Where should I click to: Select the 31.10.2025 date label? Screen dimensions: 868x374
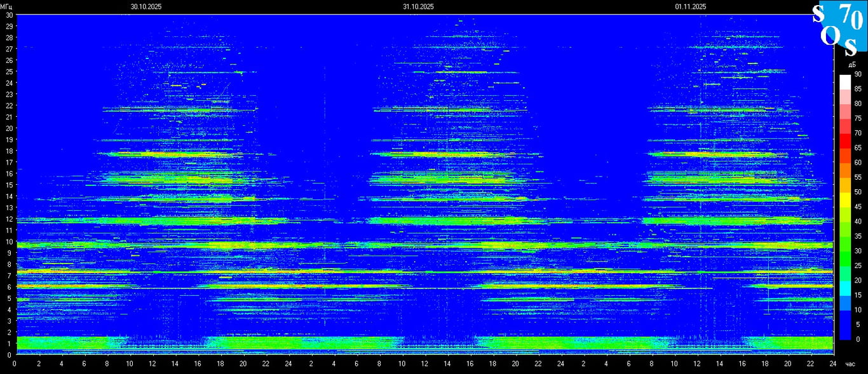point(418,6)
